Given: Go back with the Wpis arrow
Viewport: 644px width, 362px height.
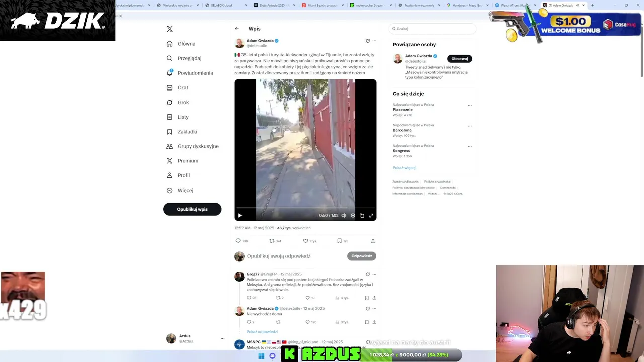Looking at the screenshot, I should click(x=237, y=29).
